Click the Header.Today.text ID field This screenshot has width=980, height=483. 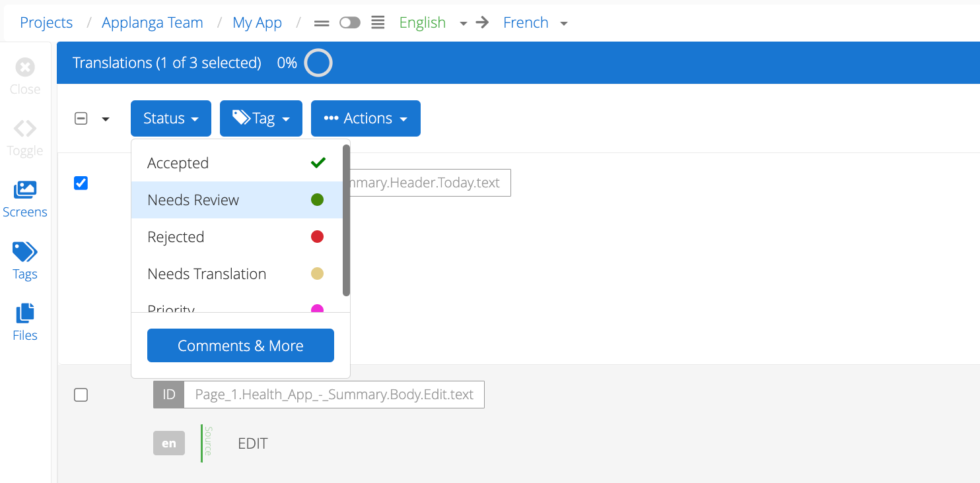pos(430,183)
